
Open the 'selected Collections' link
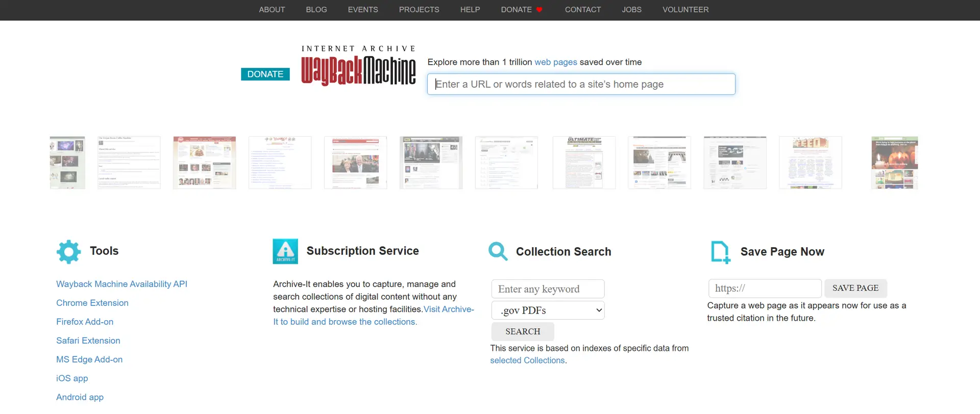(x=527, y=360)
